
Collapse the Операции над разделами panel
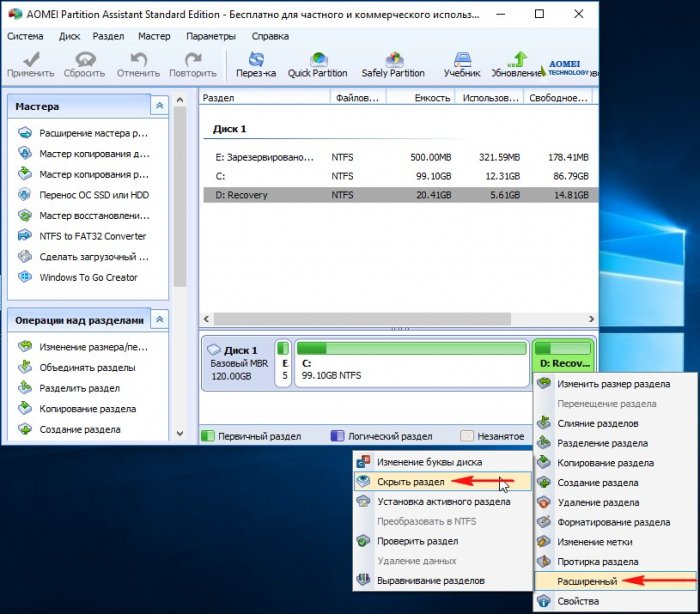tap(159, 319)
